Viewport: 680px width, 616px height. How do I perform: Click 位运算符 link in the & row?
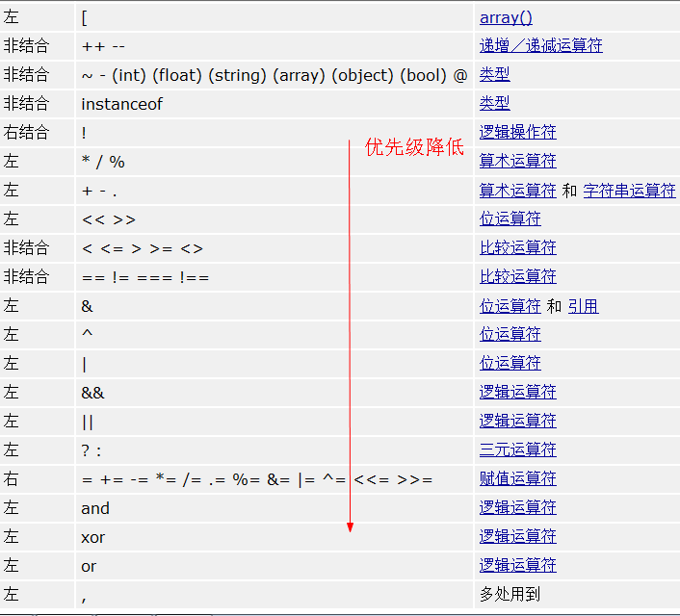coord(510,306)
